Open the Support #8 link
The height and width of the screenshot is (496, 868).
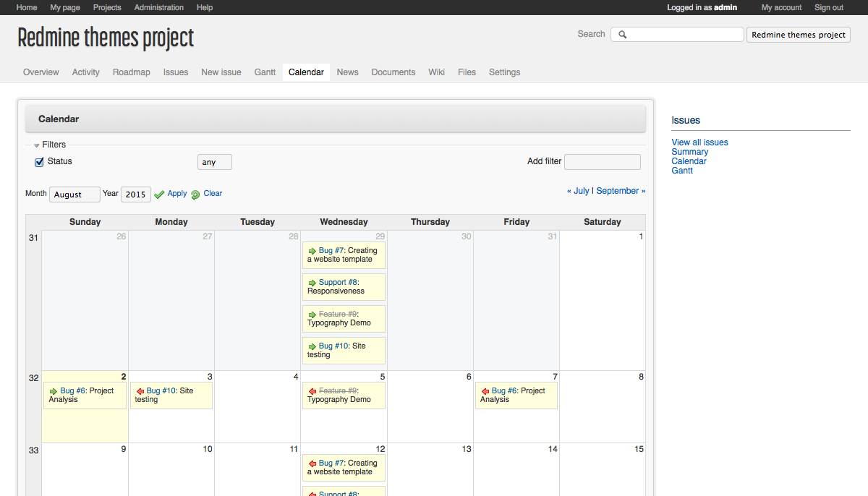point(338,283)
